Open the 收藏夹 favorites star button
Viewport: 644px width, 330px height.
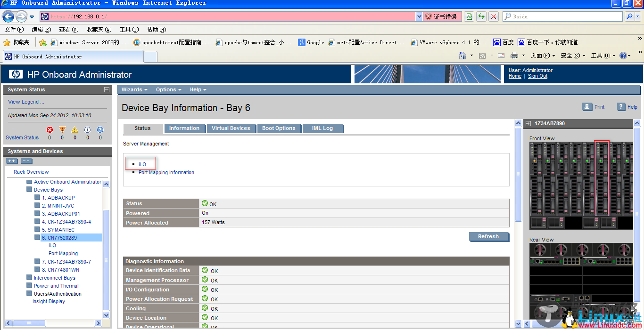point(17,42)
